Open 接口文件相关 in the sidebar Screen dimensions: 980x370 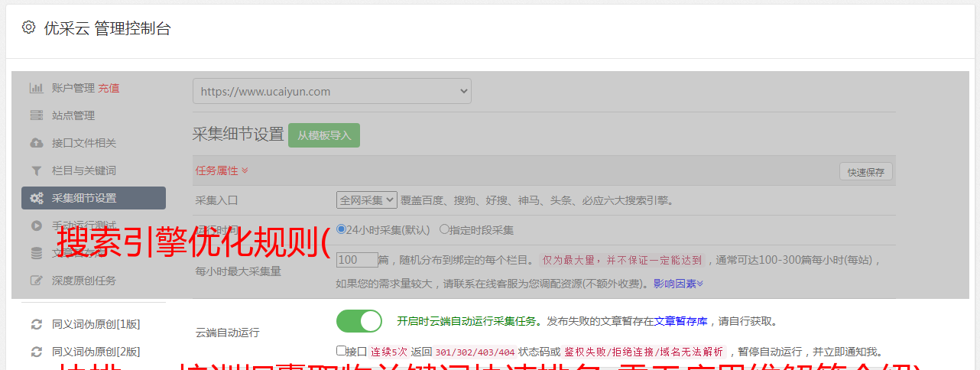[x=84, y=143]
